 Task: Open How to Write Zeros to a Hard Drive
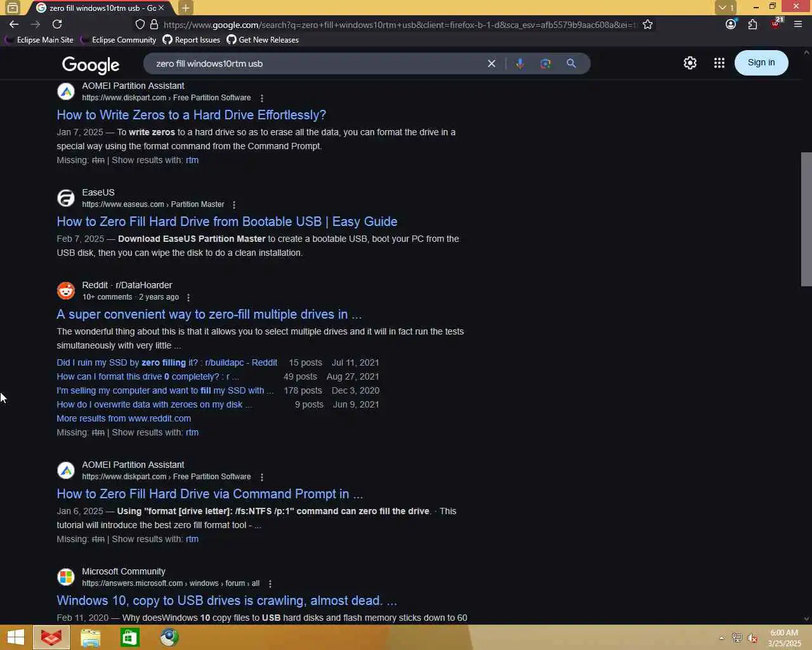[x=191, y=115]
